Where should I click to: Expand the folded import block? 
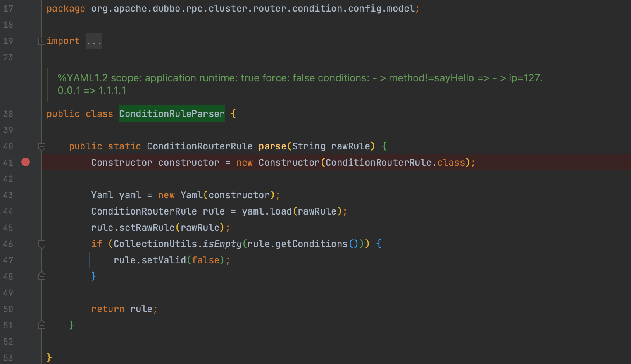click(x=42, y=41)
